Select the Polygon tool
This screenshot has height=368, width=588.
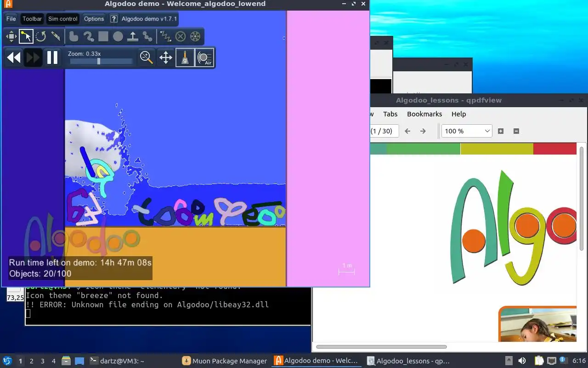(73, 36)
